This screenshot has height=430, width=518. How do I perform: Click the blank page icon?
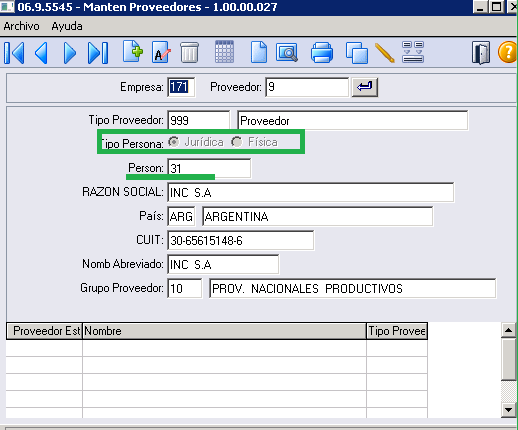pyautogui.click(x=259, y=52)
